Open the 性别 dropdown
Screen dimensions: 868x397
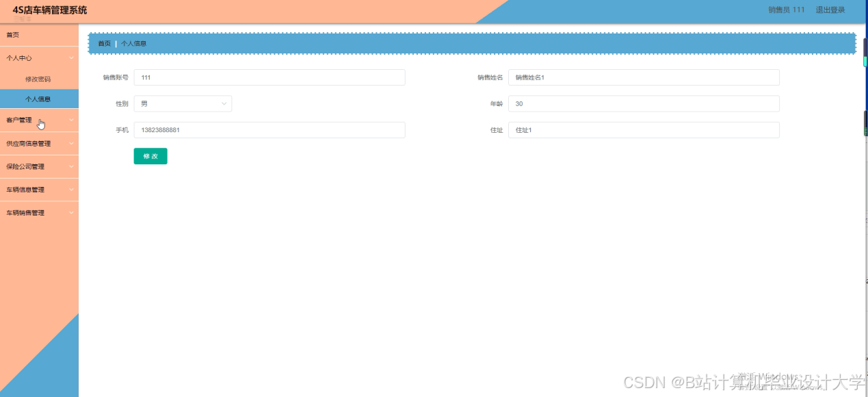point(183,103)
